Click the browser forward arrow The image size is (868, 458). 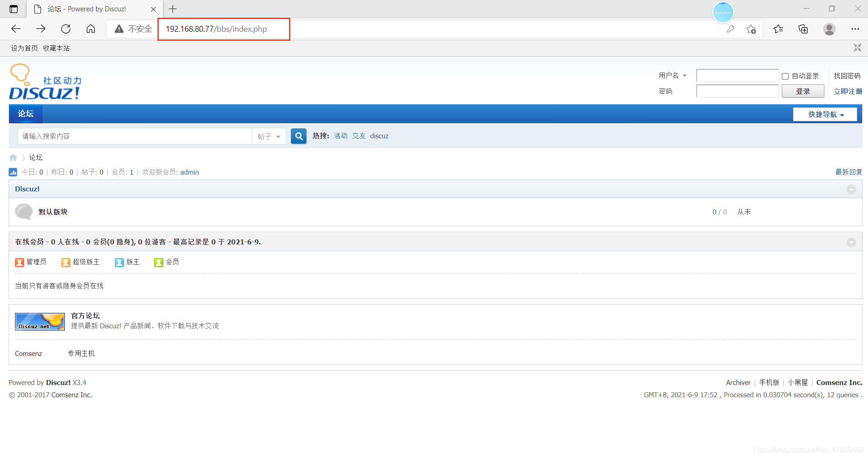tap(41, 29)
